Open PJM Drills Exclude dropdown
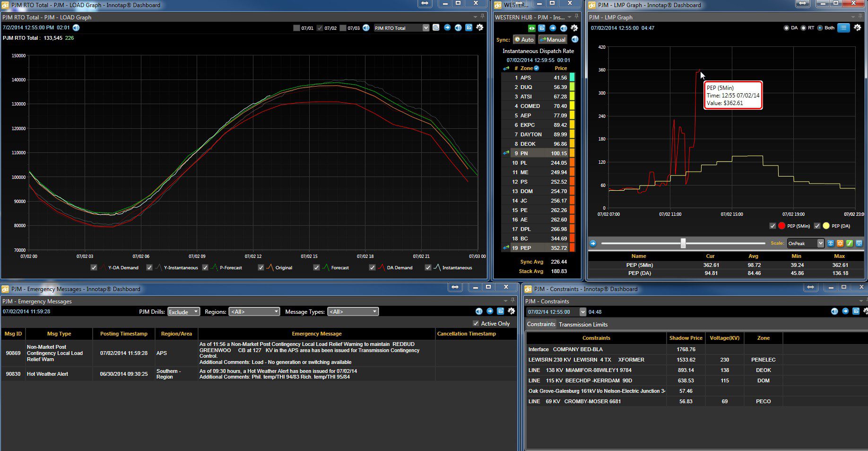Viewport: 868px width, 451px height. [183, 311]
